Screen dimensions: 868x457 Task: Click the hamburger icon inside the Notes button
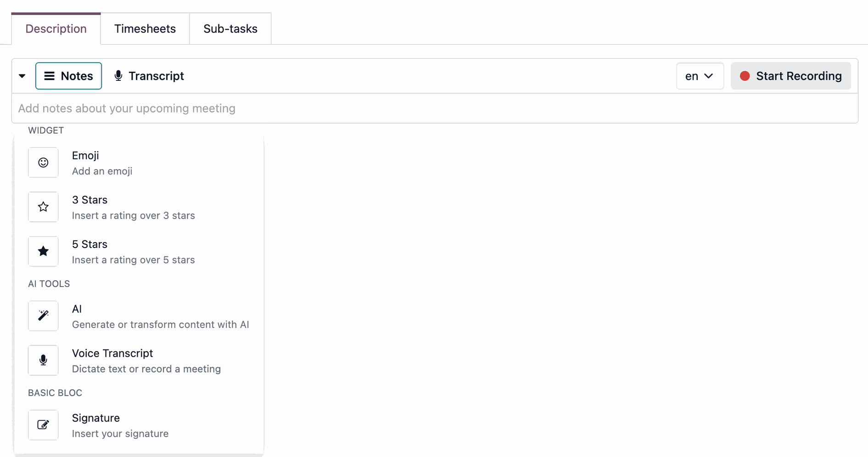click(x=50, y=76)
